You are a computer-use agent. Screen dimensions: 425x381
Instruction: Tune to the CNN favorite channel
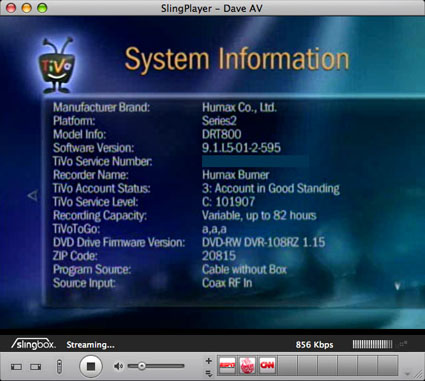pos(267,365)
